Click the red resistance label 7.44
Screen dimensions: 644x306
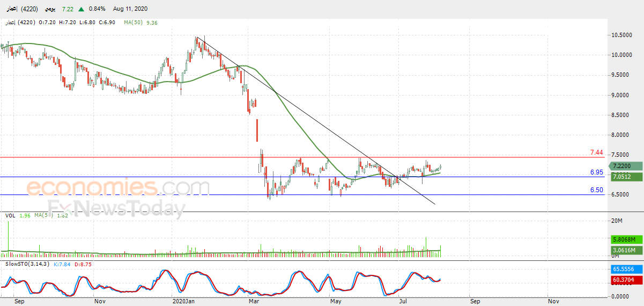click(596, 152)
